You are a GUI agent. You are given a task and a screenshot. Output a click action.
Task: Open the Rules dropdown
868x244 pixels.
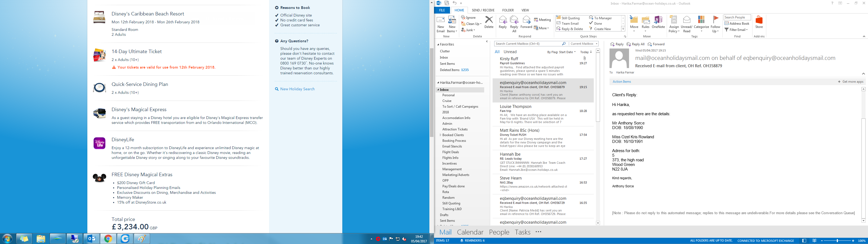[645, 24]
